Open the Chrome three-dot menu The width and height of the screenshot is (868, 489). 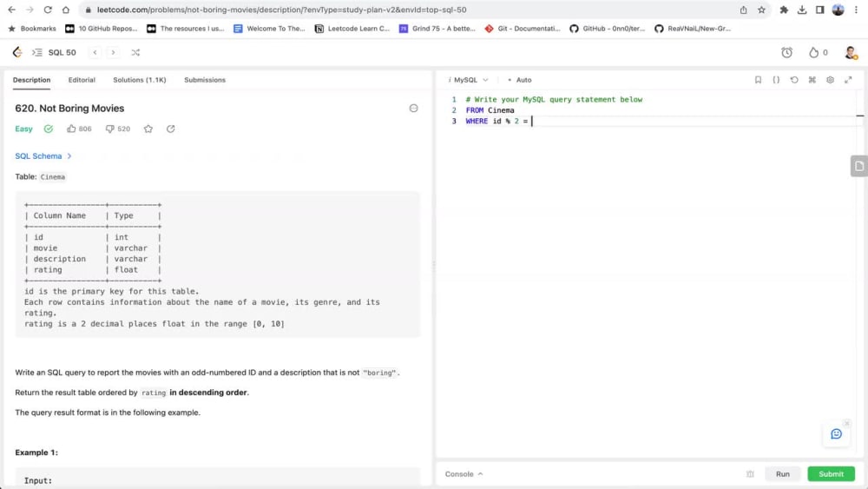pos(856,10)
